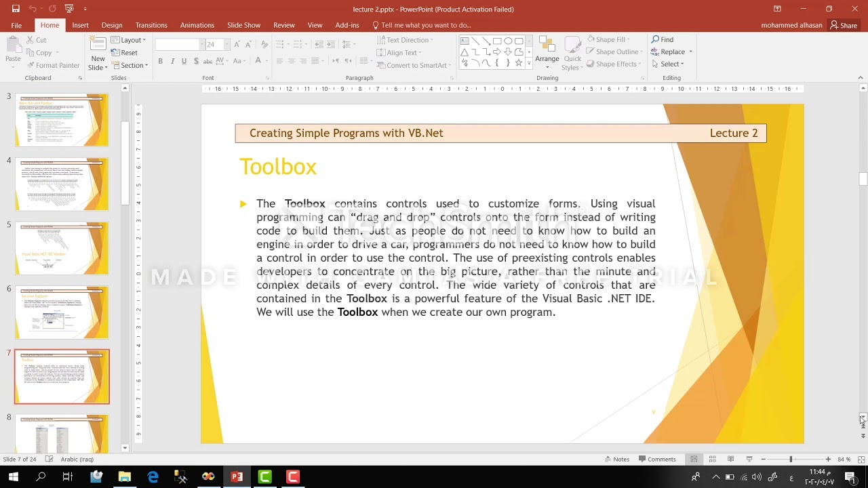Open the Layout dropdown
Viewport: 868px width, 488px height.
click(128, 40)
